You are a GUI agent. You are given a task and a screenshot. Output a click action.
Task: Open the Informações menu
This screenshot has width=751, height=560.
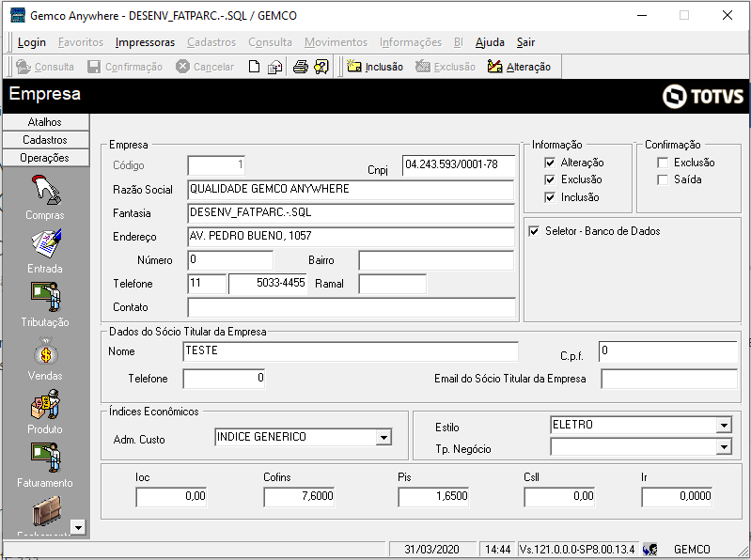(x=411, y=42)
